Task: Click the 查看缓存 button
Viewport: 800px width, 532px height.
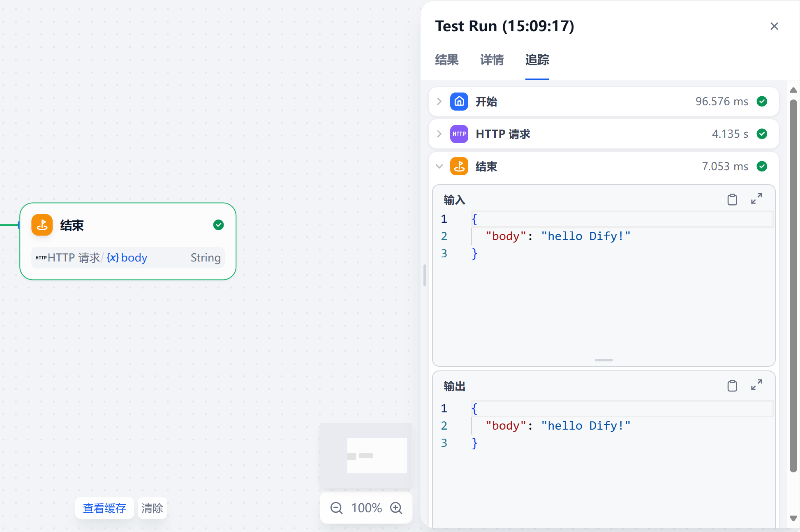Action: pos(104,508)
